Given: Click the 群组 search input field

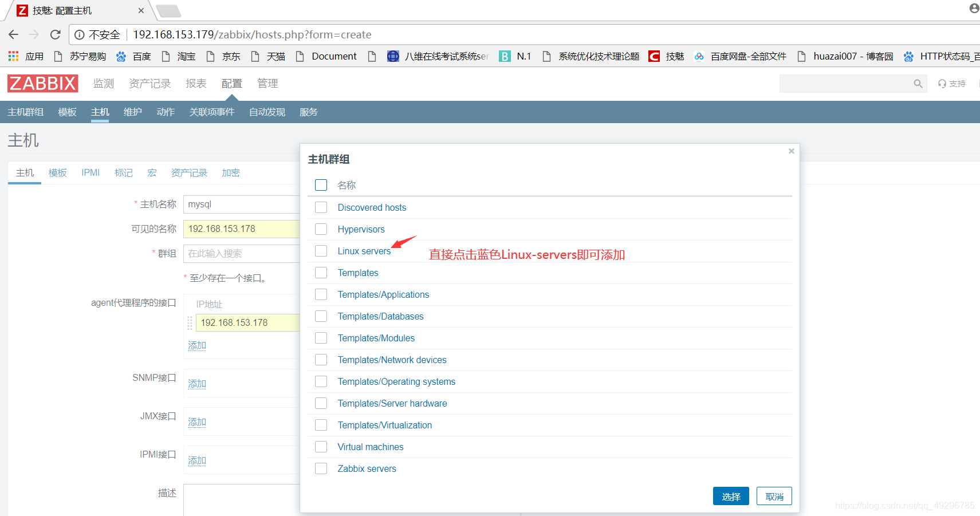Looking at the screenshot, I should [x=242, y=254].
